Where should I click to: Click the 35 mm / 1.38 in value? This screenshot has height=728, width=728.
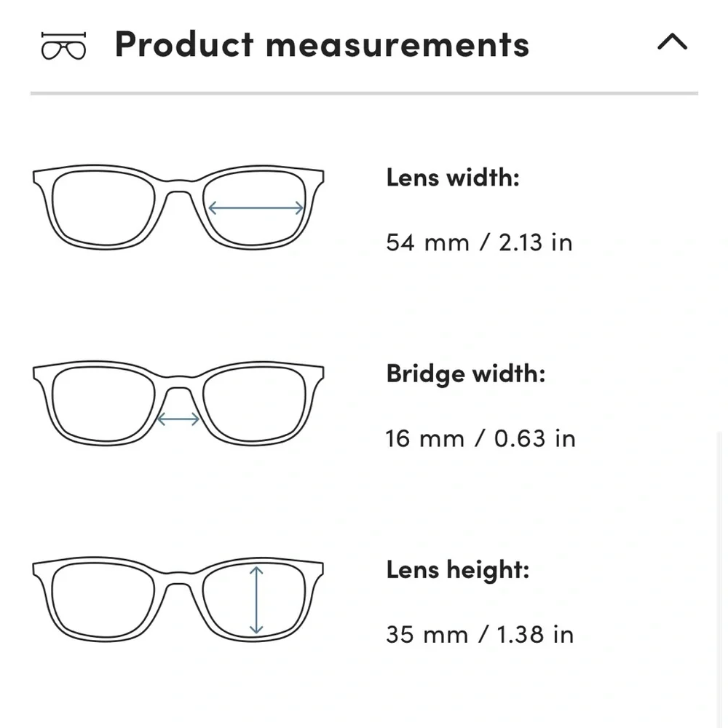[x=480, y=635]
